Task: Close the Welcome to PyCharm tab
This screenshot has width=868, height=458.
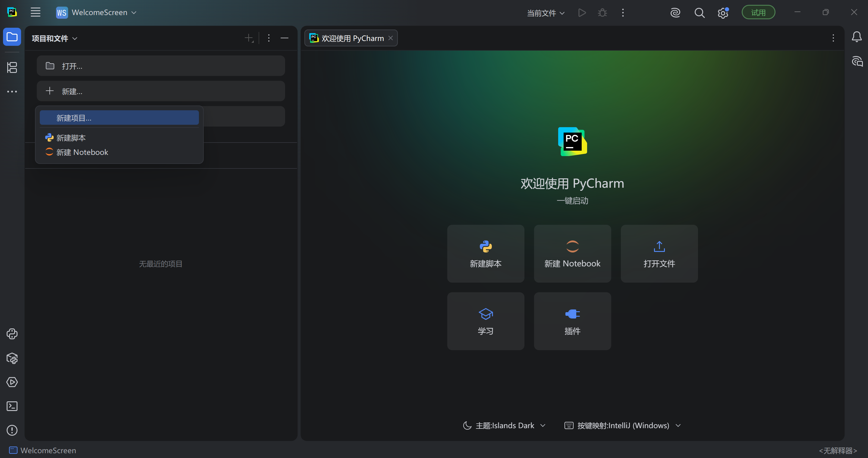Action: click(391, 38)
